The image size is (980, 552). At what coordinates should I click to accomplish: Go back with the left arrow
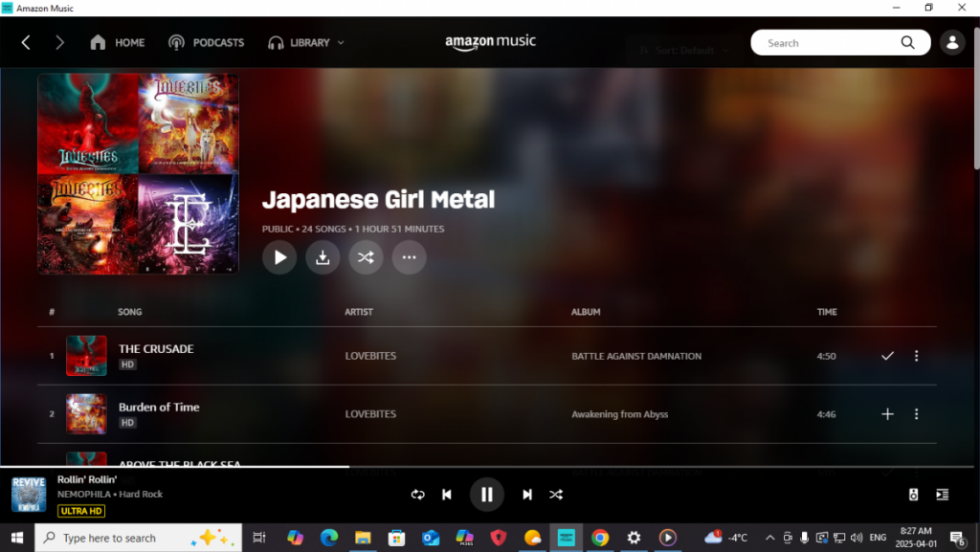[26, 42]
